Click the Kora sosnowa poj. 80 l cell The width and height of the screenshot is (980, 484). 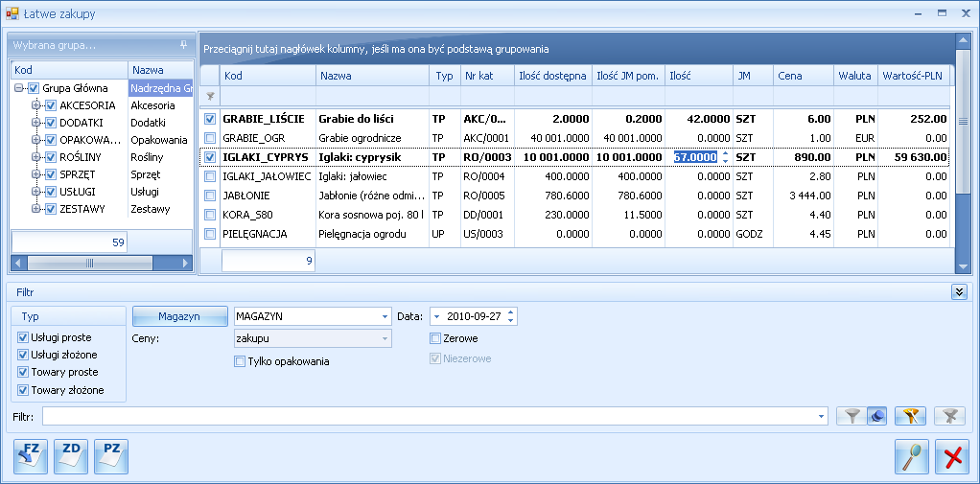tap(372, 215)
